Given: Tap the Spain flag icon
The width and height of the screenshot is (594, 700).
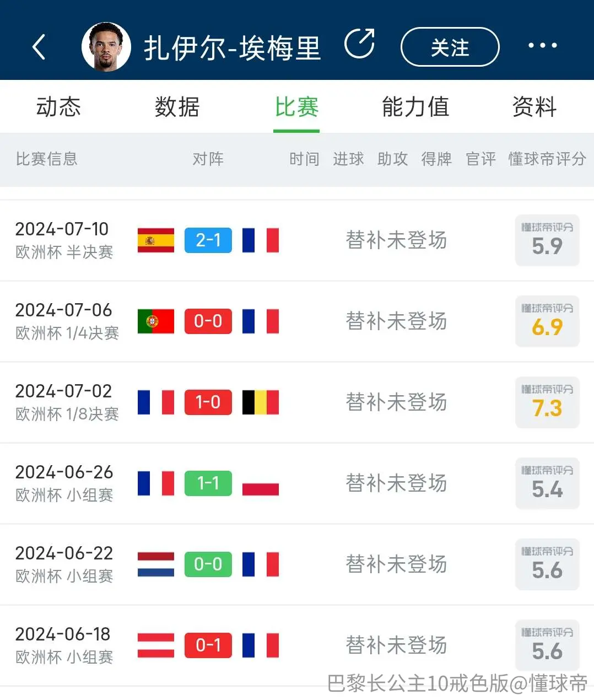Looking at the screenshot, I should click(x=156, y=240).
